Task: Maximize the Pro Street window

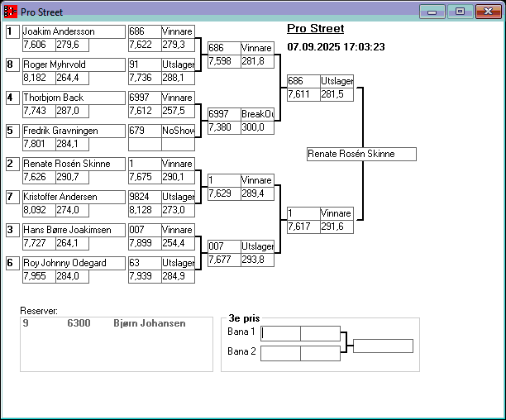Action: tap(459, 12)
